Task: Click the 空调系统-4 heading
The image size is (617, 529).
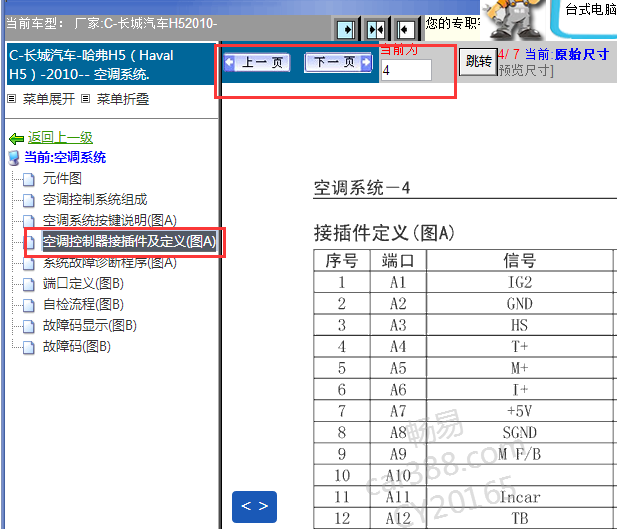Action: click(x=362, y=188)
